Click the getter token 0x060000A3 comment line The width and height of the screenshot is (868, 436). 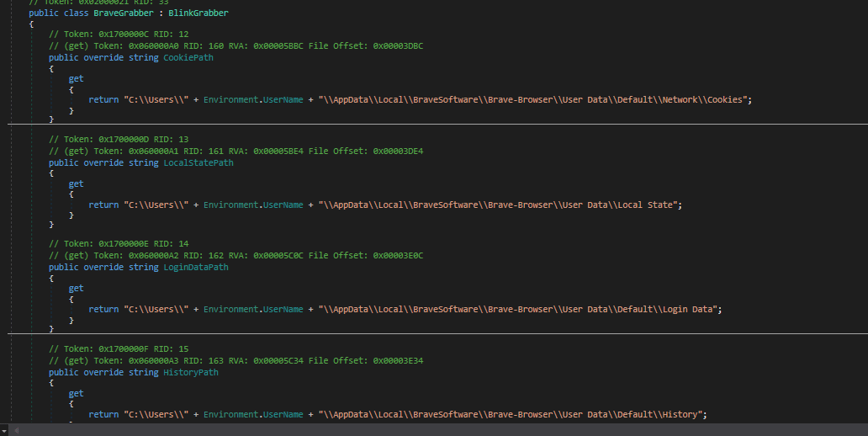coord(236,360)
